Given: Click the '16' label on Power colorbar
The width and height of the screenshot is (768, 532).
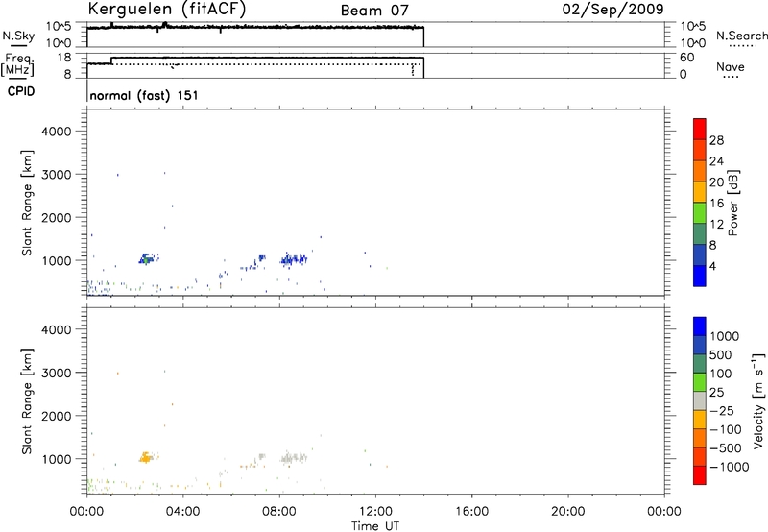Looking at the screenshot, I should [x=716, y=204].
